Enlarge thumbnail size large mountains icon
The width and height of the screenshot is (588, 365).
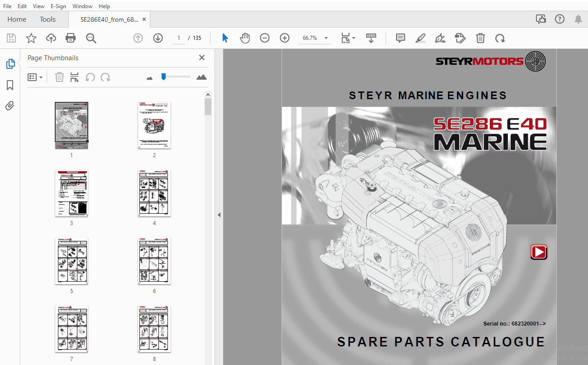tap(201, 77)
